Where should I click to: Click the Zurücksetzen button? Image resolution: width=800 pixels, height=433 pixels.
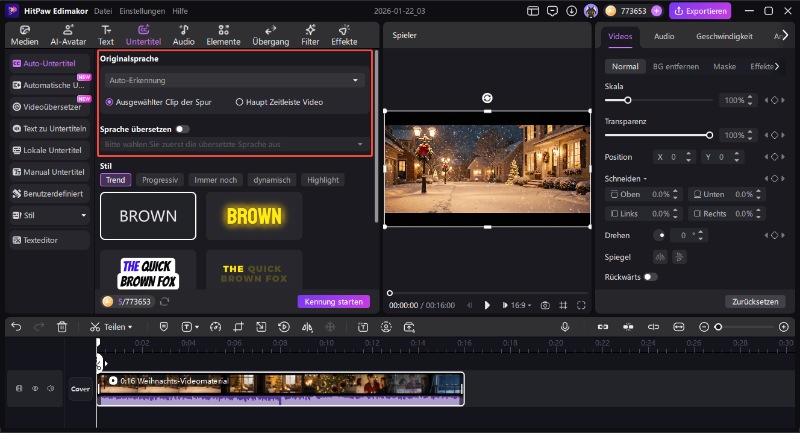755,301
